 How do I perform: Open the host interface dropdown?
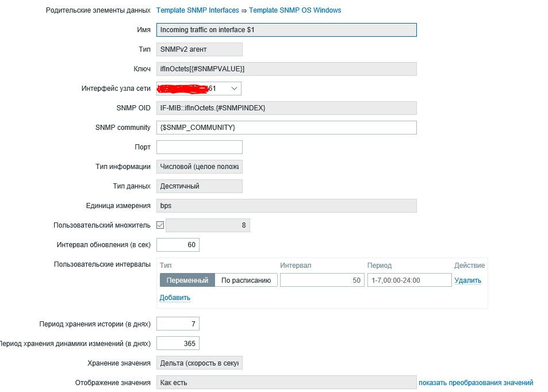tap(199, 89)
